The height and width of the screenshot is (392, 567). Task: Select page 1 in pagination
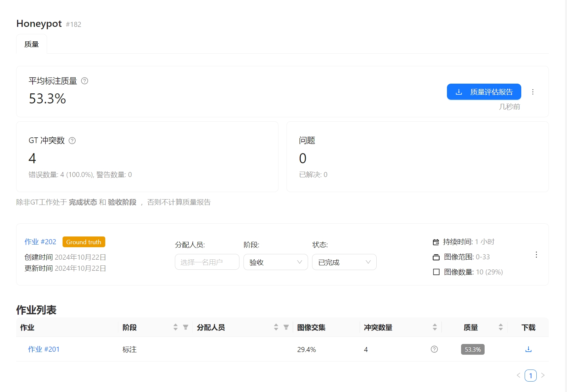530,376
